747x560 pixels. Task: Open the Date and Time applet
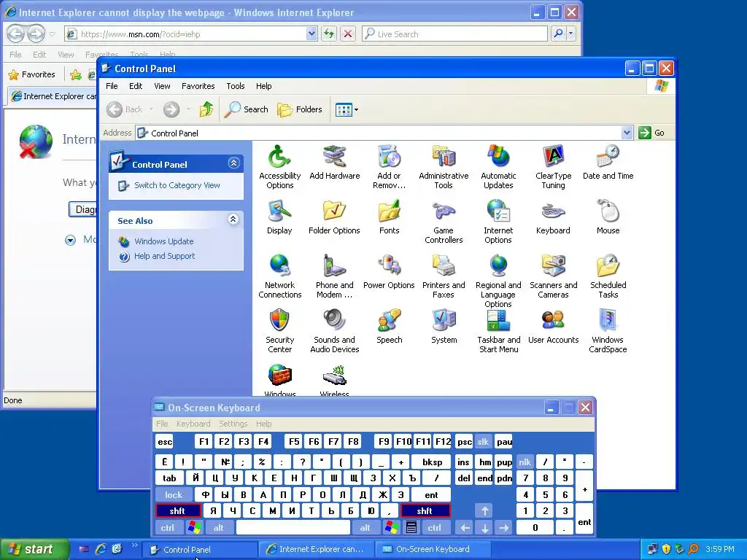(x=608, y=163)
